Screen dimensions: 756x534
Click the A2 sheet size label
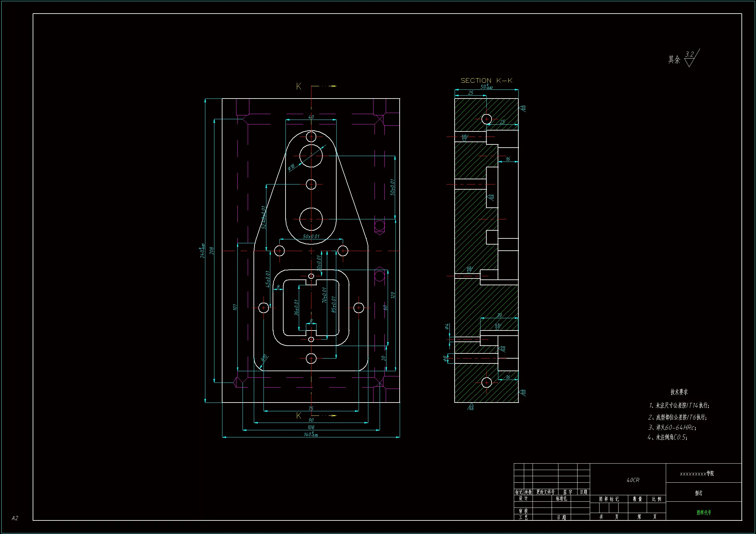pyautogui.click(x=15, y=518)
